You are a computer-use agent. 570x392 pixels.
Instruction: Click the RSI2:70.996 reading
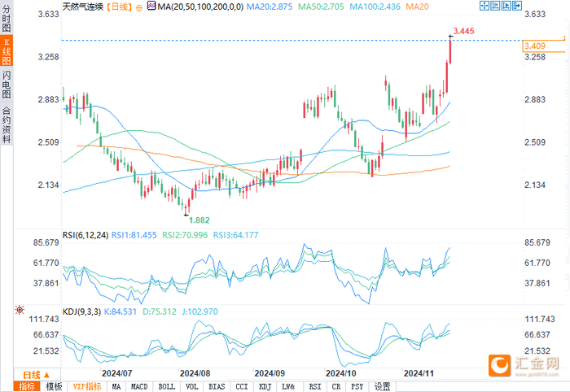185,235
